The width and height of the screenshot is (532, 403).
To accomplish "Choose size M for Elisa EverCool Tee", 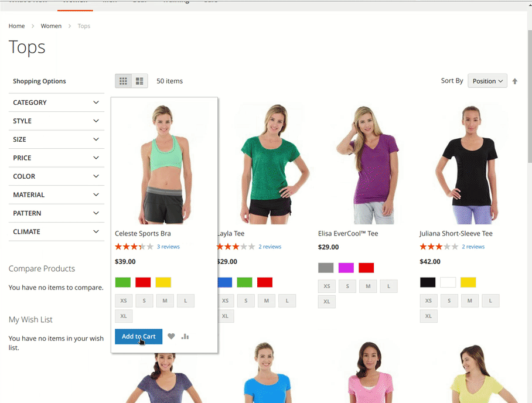I will (368, 286).
